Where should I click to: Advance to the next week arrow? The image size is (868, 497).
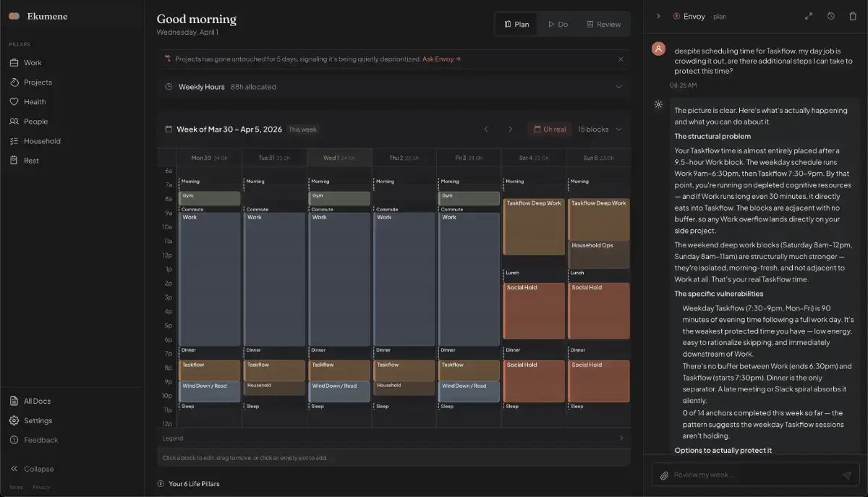(x=510, y=129)
